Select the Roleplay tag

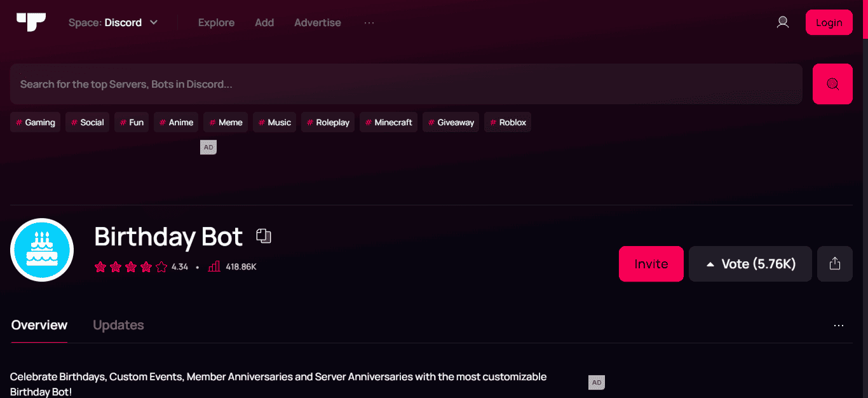coord(328,122)
